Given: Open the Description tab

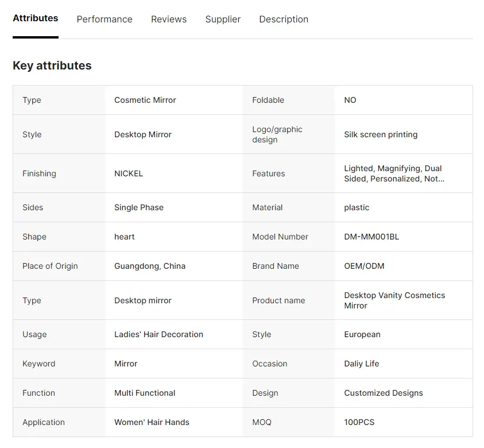Looking at the screenshot, I should (284, 19).
